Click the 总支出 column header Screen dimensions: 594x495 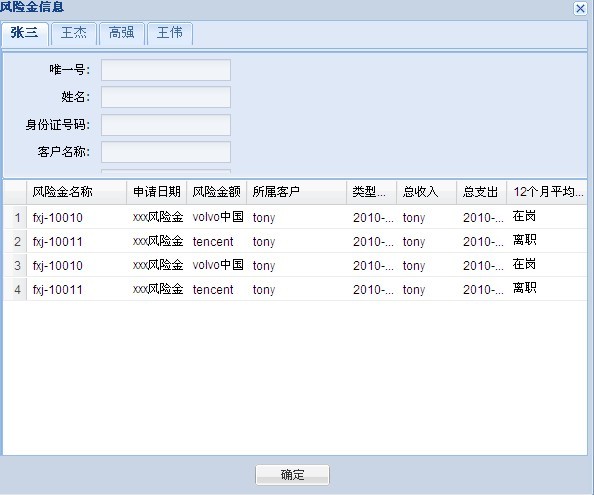click(x=481, y=192)
